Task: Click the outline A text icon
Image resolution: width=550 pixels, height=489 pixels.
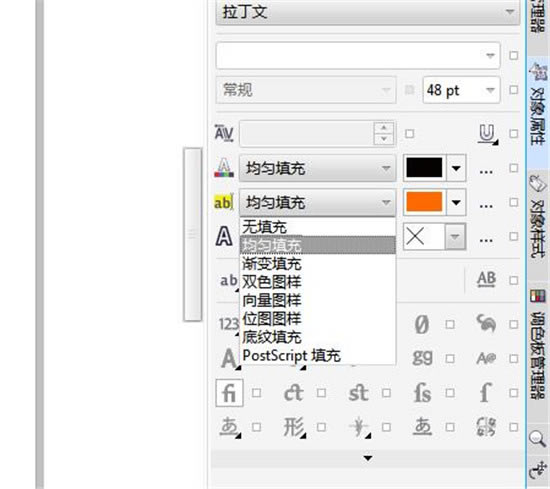Action: (224, 236)
